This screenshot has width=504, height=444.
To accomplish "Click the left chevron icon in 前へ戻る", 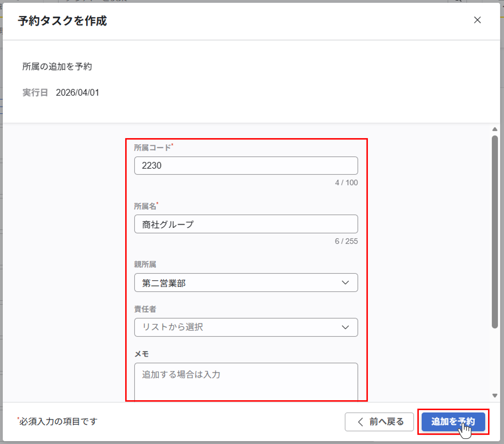I will pyautogui.click(x=360, y=422).
